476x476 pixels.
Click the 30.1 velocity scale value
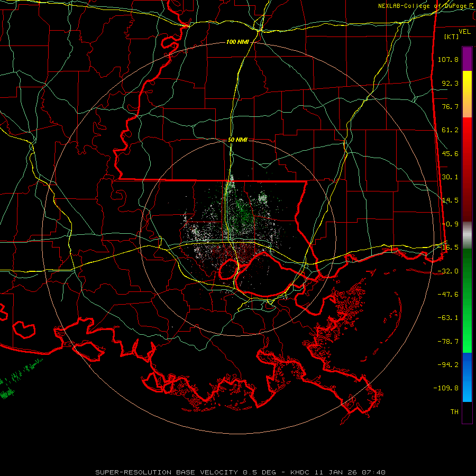coord(450,177)
